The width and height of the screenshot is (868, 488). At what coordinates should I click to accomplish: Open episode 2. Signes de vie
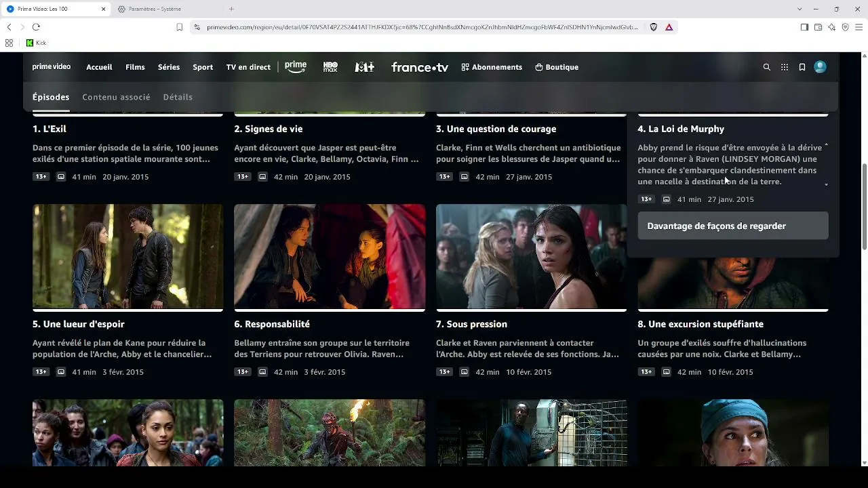click(269, 129)
